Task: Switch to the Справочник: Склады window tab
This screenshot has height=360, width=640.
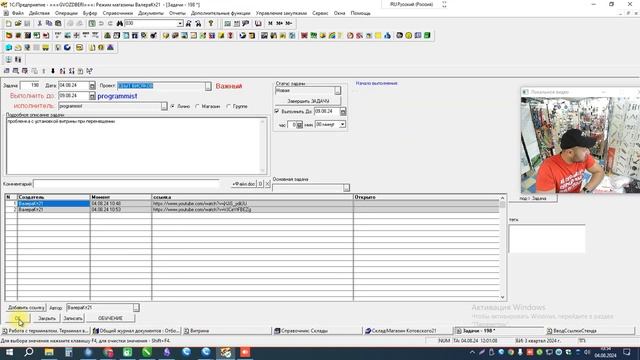Action: point(317,331)
